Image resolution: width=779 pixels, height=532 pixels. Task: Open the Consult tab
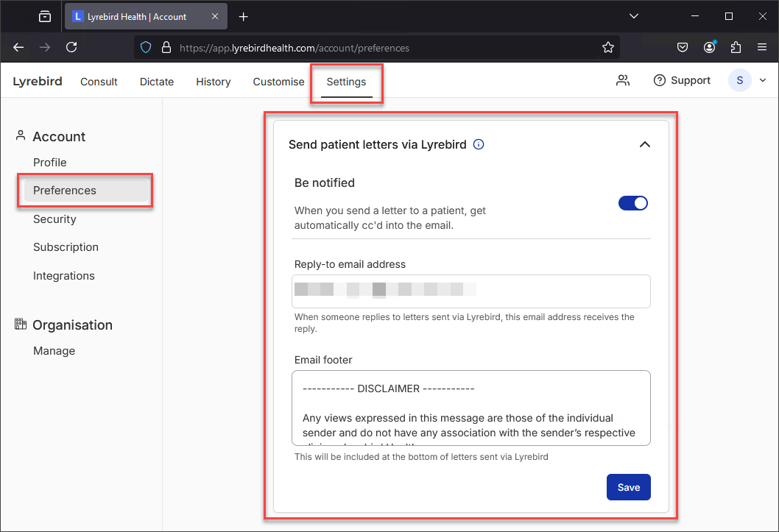click(99, 82)
